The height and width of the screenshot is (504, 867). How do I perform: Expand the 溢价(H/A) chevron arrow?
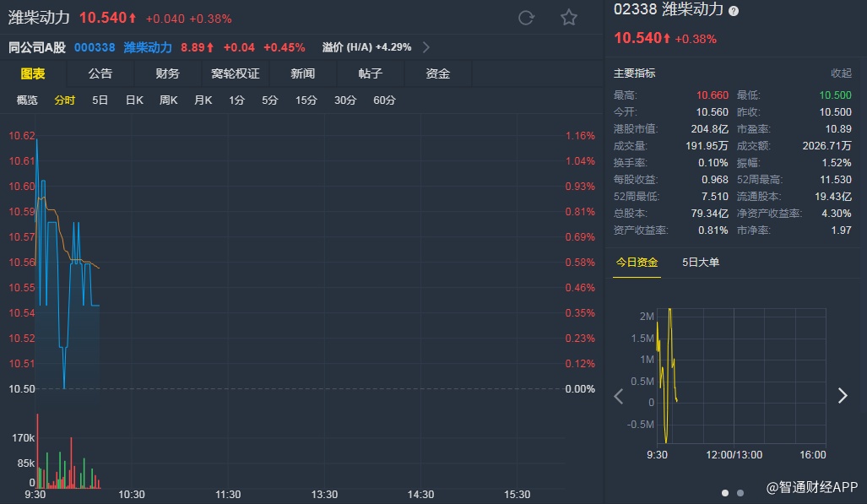pyautogui.click(x=425, y=47)
